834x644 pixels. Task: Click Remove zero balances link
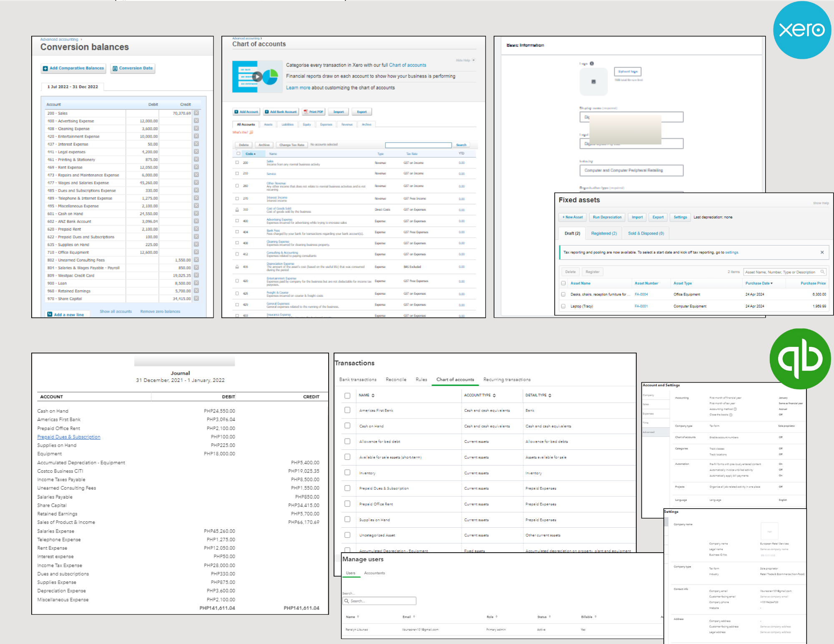160,311
